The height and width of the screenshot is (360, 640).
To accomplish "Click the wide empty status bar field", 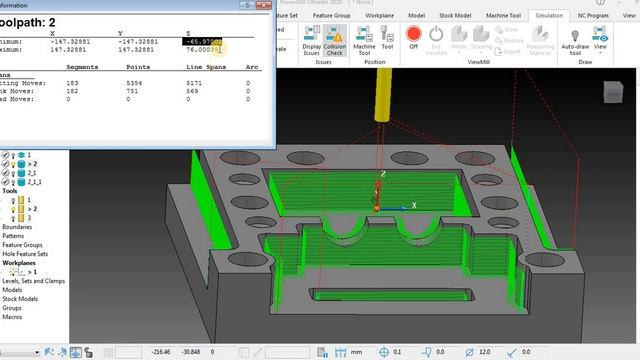I will coord(287,352).
